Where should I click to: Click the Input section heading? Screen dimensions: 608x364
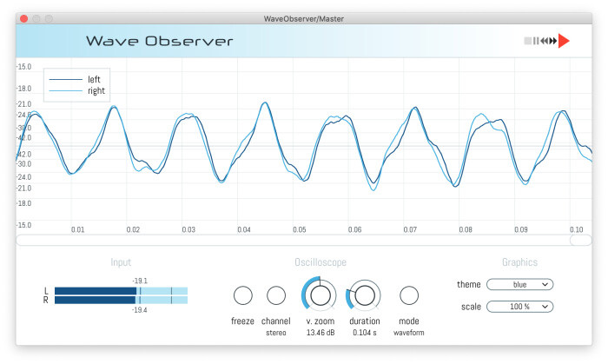tap(121, 262)
